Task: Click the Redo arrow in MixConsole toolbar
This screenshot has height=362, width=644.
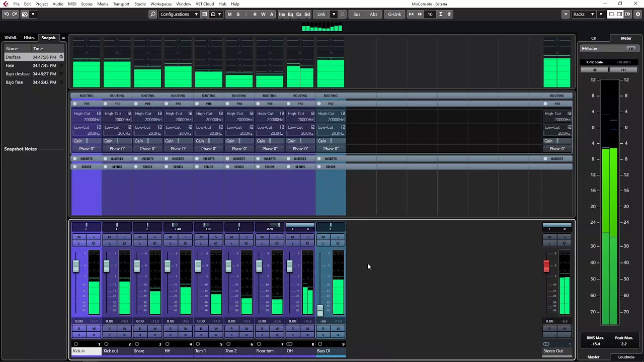Action: [15, 14]
